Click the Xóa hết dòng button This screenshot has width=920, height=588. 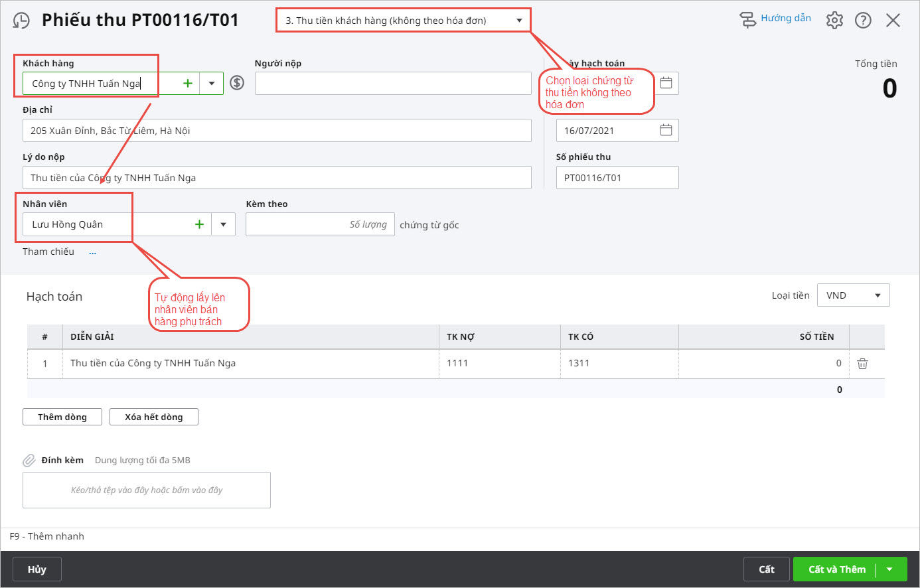click(153, 417)
